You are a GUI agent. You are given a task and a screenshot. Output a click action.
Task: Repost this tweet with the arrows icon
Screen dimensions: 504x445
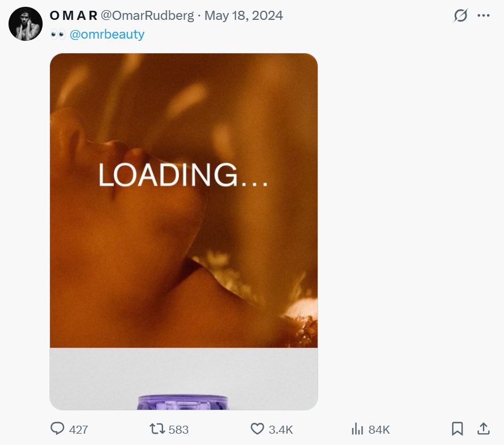[156, 429]
